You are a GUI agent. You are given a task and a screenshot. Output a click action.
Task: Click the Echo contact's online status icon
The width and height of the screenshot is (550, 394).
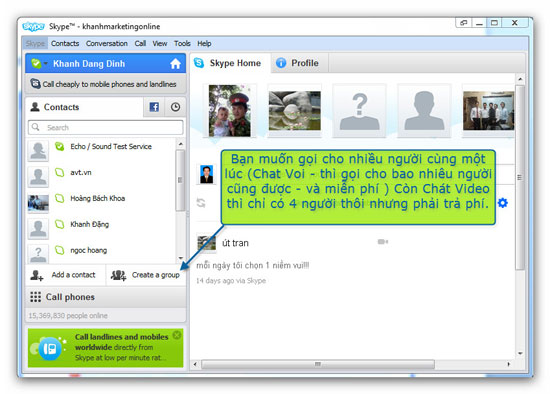point(60,146)
